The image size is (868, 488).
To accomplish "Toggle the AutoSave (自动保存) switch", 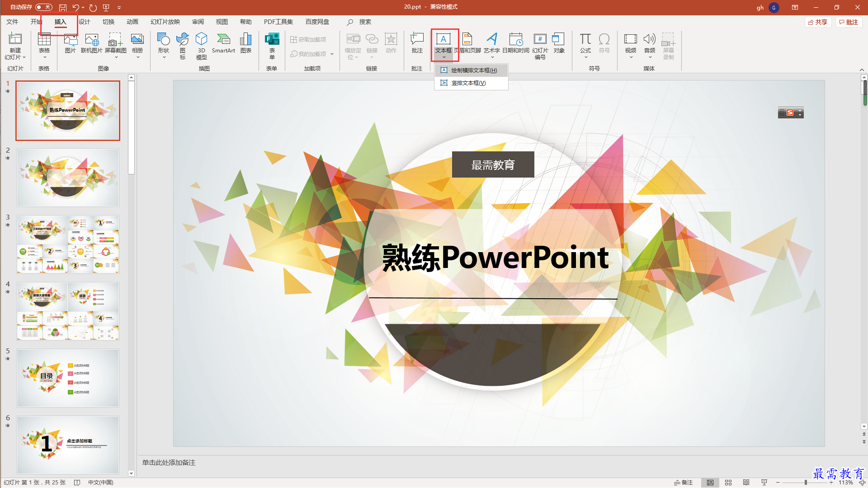I will (x=44, y=7).
